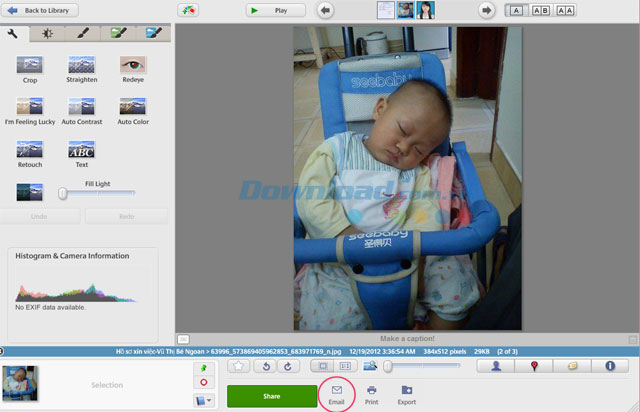The width and height of the screenshot is (640, 412).
Task: Open the sun lighting tuning tab
Action: coord(47,34)
